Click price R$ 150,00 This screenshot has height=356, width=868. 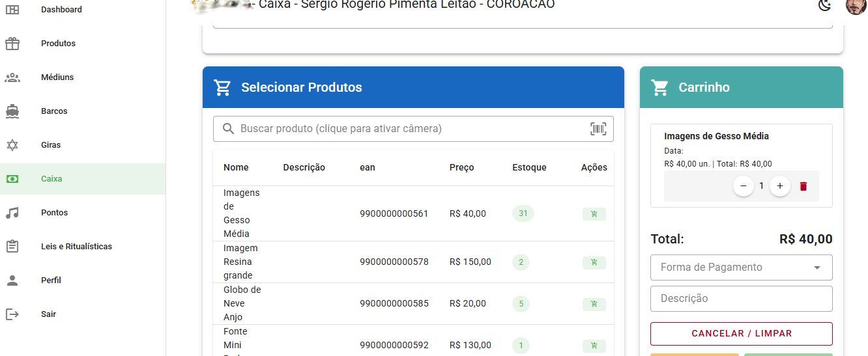tap(470, 262)
